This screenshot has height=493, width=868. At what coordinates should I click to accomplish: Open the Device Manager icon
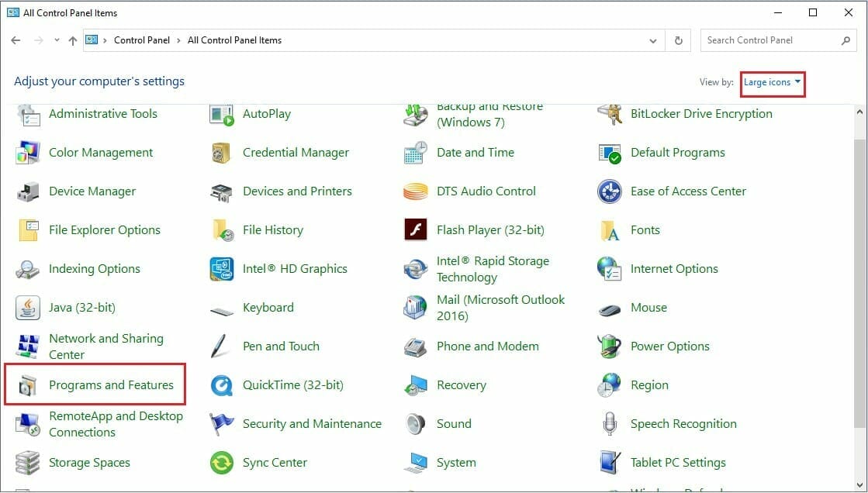point(28,191)
